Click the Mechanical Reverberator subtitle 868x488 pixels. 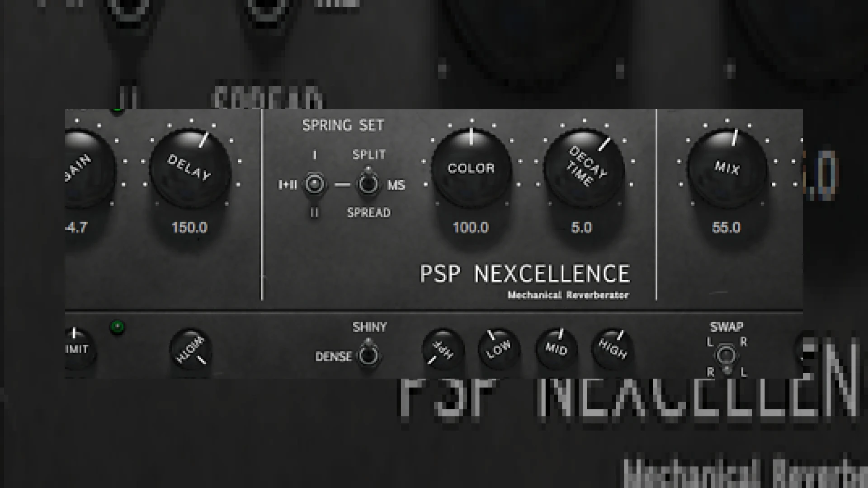(568, 295)
